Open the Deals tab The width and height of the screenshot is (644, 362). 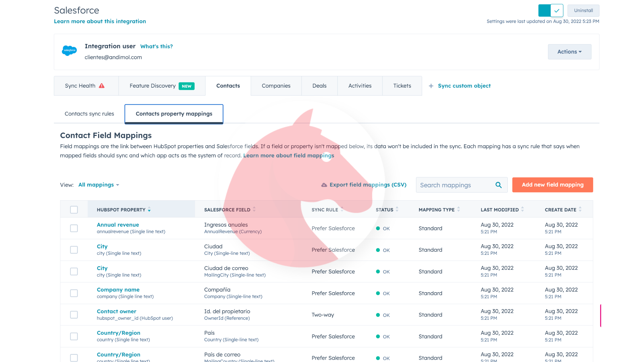click(x=319, y=86)
